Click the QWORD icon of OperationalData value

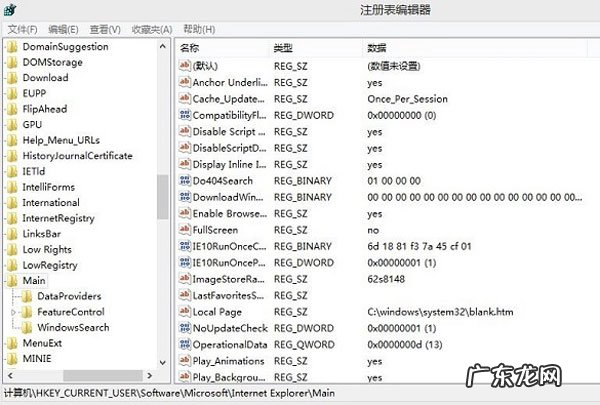point(185,345)
